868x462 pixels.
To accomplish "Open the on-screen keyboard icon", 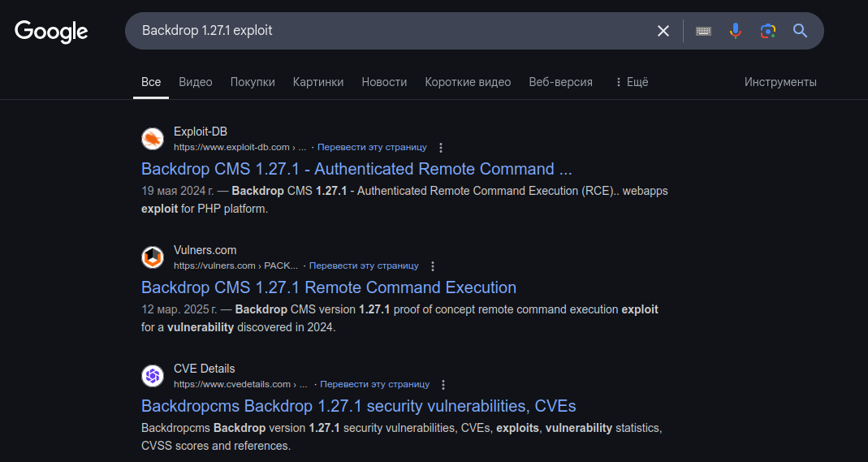I will [x=704, y=31].
